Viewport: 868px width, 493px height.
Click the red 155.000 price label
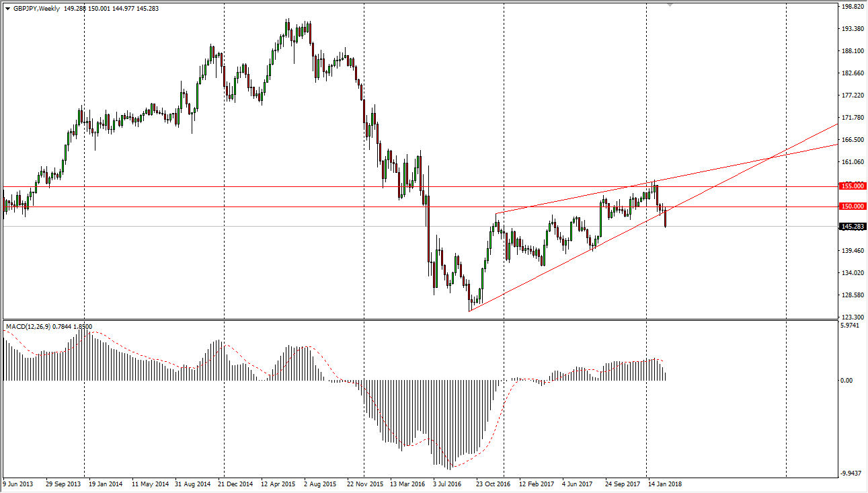tap(853, 186)
